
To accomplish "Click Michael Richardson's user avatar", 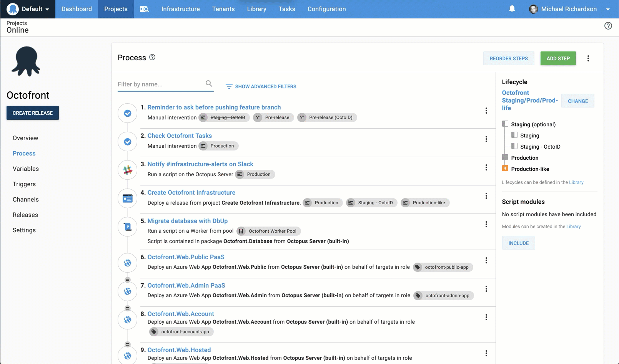I will (533, 9).
